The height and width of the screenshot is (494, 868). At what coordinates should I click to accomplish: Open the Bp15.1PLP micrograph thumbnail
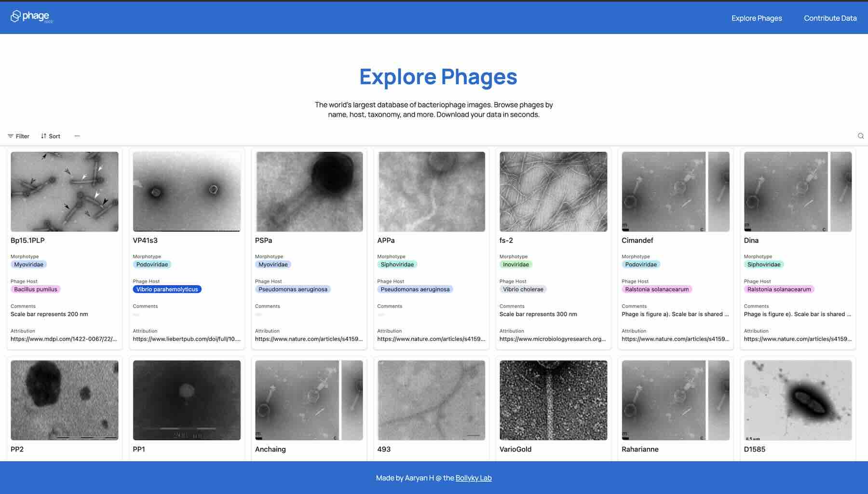point(65,192)
